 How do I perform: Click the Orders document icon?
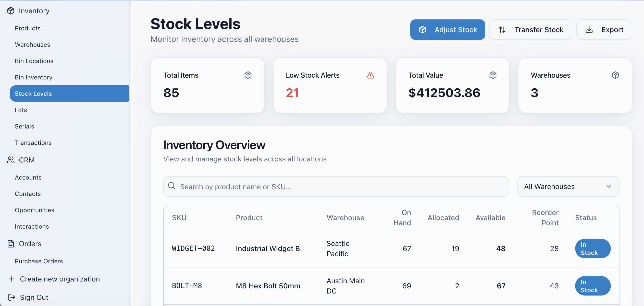tap(11, 244)
